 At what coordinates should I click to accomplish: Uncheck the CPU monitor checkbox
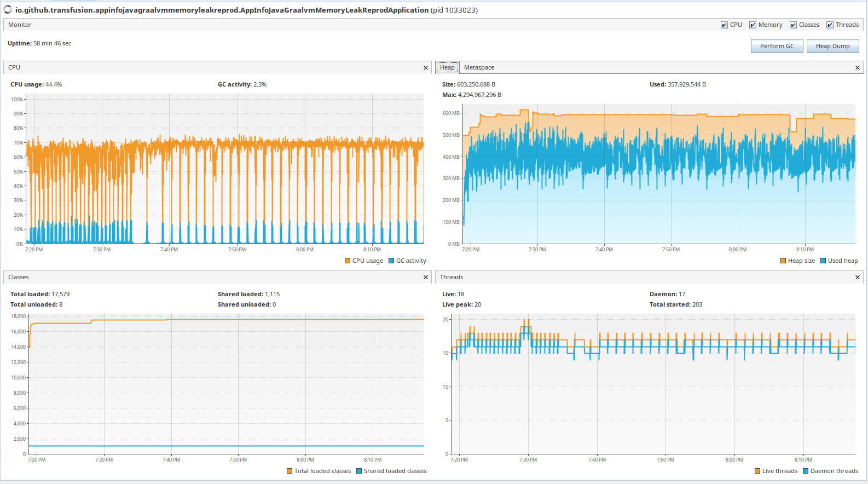[724, 25]
